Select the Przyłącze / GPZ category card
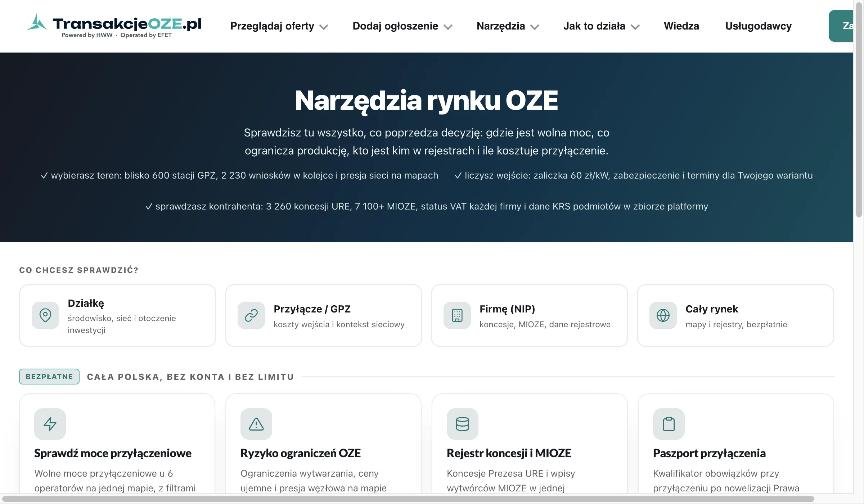864x504 pixels. (324, 315)
